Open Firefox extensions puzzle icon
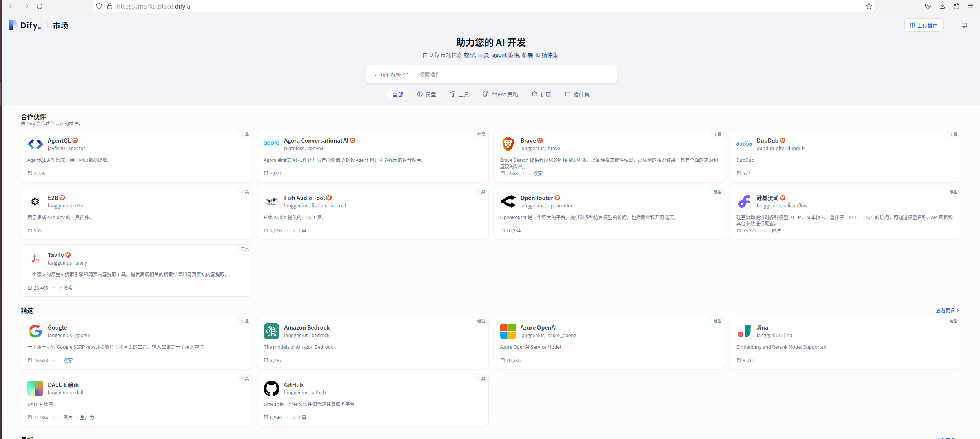 click(x=956, y=6)
